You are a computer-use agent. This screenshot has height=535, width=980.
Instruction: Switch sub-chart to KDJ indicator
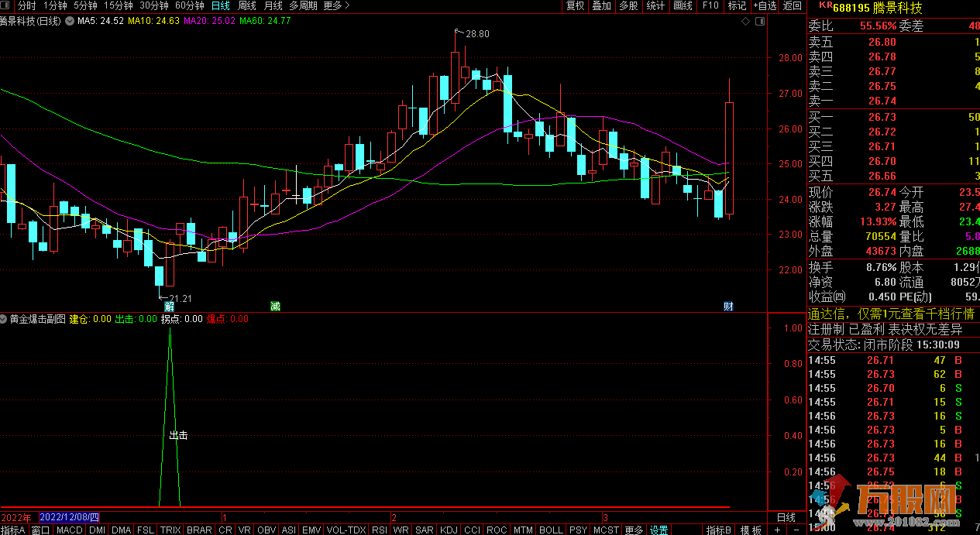[x=449, y=530]
